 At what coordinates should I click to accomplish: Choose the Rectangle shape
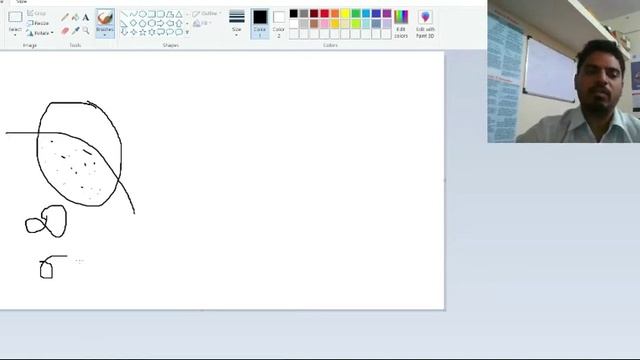(x=152, y=14)
